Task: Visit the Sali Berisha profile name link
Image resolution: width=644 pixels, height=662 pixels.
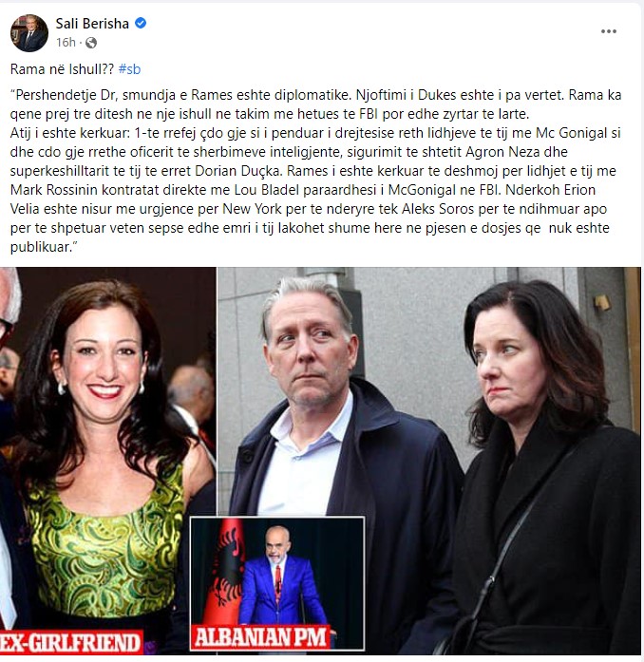Action: (92, 23)
